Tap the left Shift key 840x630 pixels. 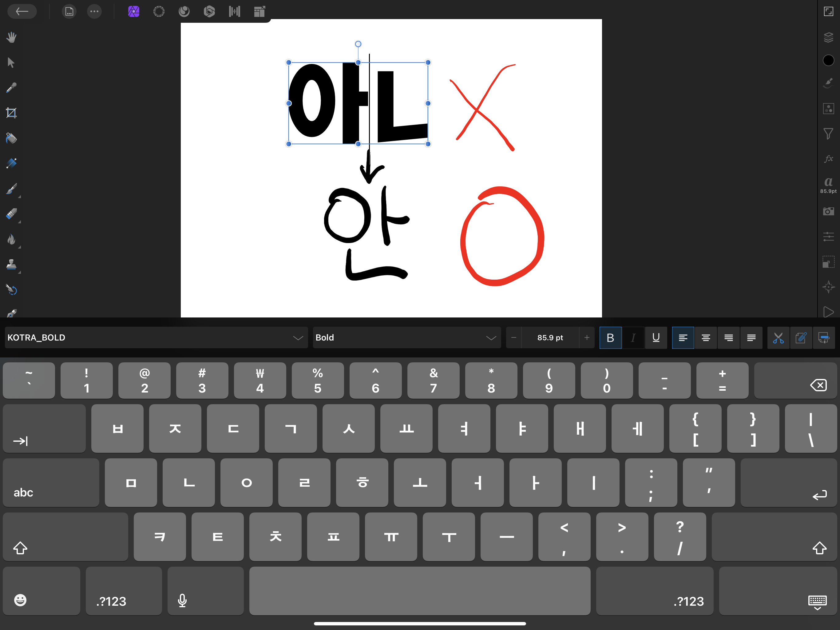pos(65,537)
